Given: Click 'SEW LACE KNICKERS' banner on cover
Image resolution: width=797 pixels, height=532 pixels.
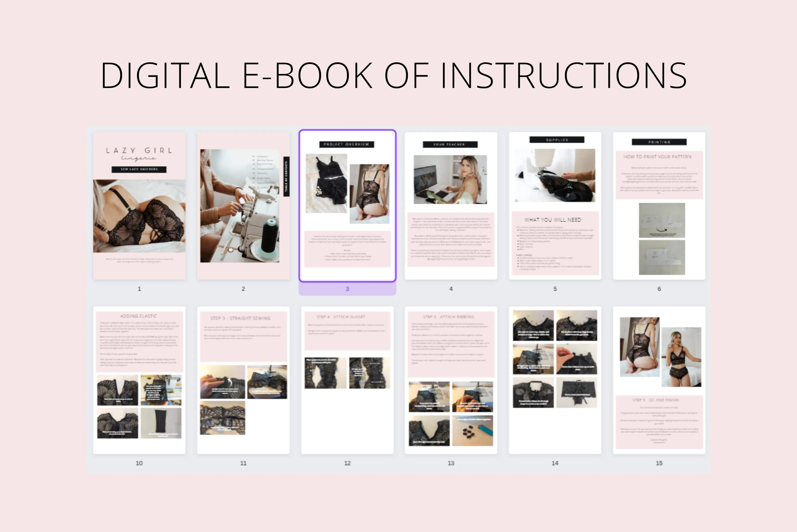Looking at the screenshot, I should (x=139, y=169).
